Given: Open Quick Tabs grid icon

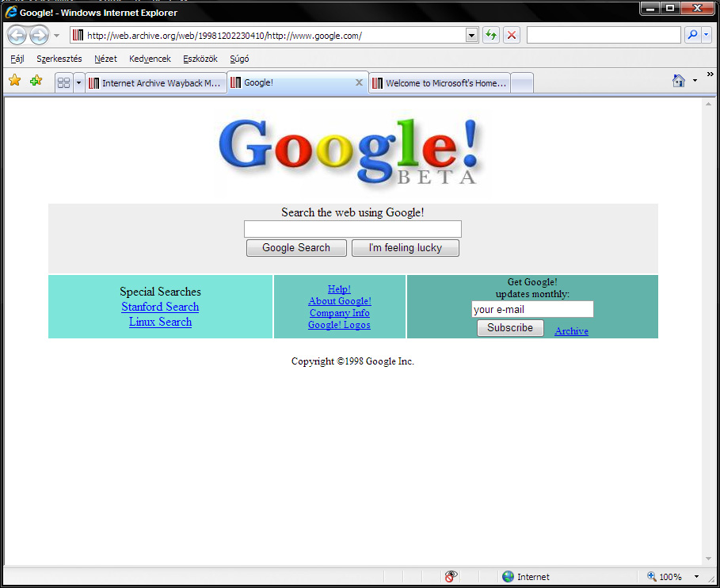Looking at the screenshot, I should coord(64,82).
